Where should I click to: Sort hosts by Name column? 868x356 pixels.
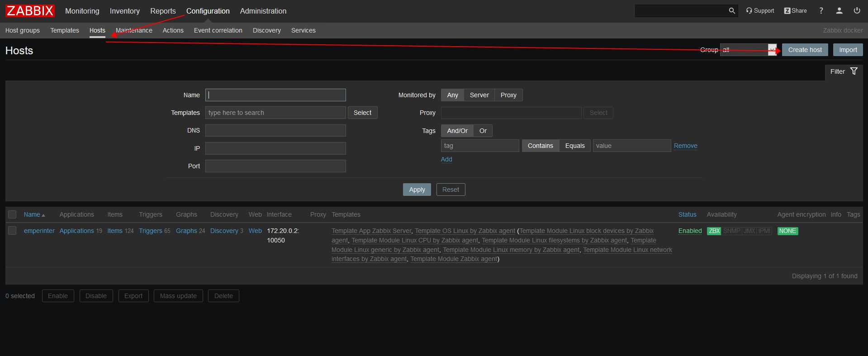point(34,214)
